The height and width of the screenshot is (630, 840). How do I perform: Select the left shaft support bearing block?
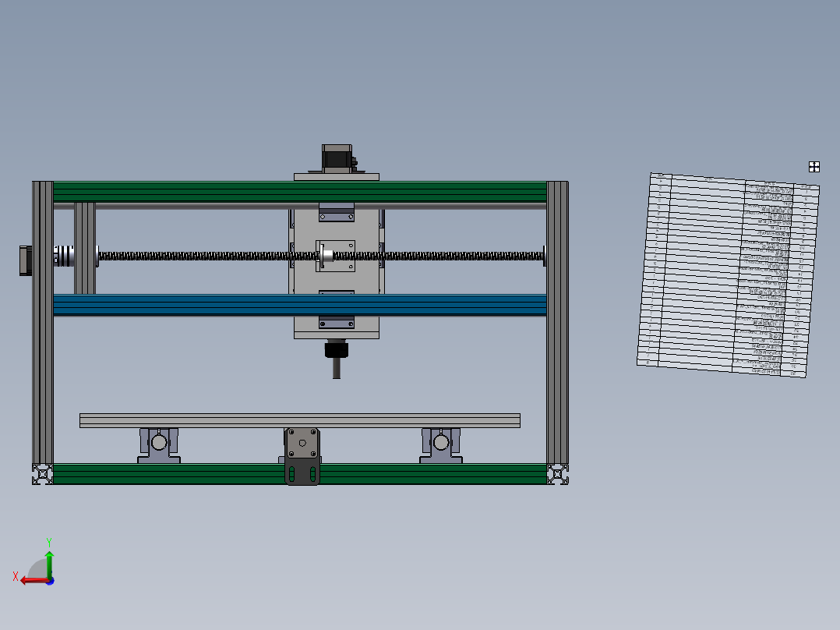pyautogui.click(x=159, y=445)
